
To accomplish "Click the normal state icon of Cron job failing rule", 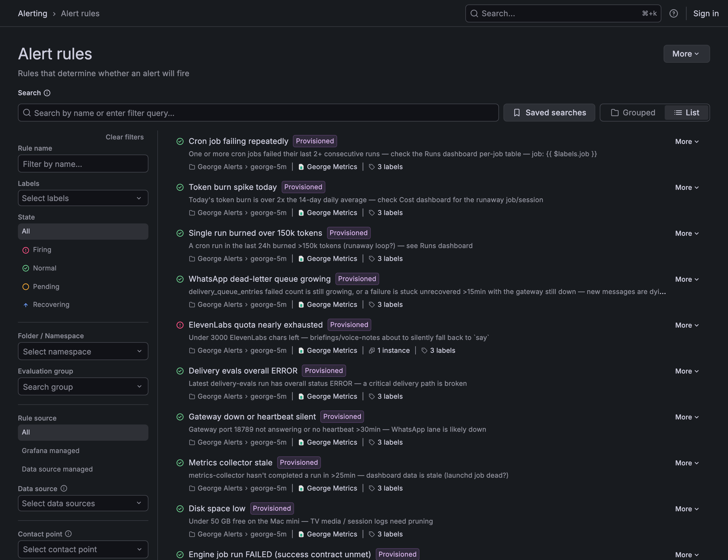I will 180,141.
